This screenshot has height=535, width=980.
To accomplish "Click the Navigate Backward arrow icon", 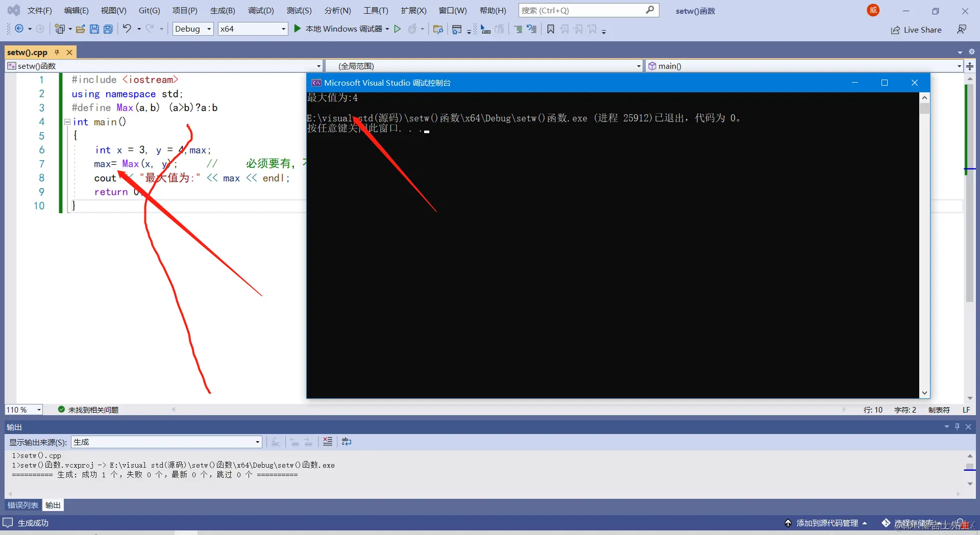I will coord(19,29).
